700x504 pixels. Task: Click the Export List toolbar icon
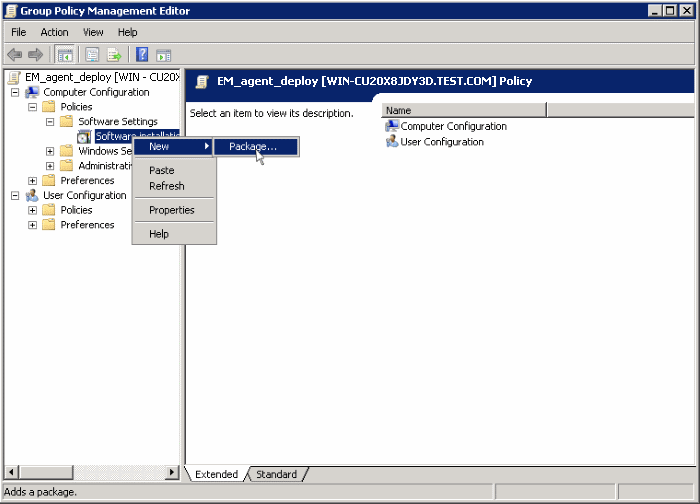114,55
